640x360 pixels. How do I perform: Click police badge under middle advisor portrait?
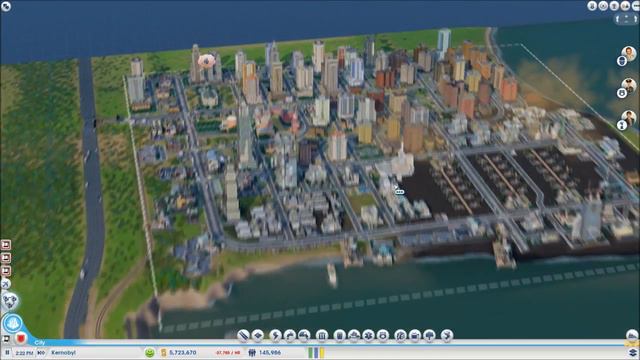622,93
